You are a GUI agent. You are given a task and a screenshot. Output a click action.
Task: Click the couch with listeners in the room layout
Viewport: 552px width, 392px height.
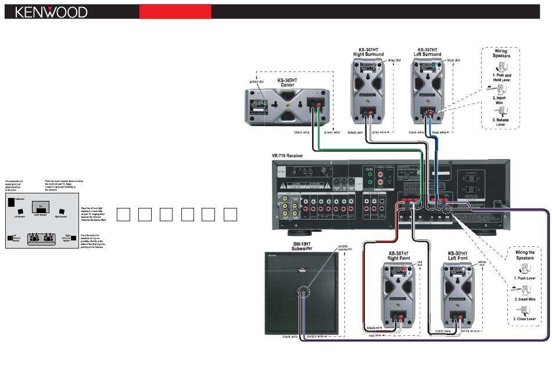[41, 239]
